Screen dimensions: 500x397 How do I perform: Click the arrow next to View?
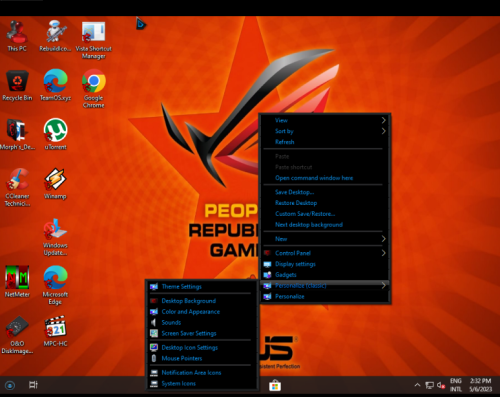pyautogui.click(x=384, y=120)
